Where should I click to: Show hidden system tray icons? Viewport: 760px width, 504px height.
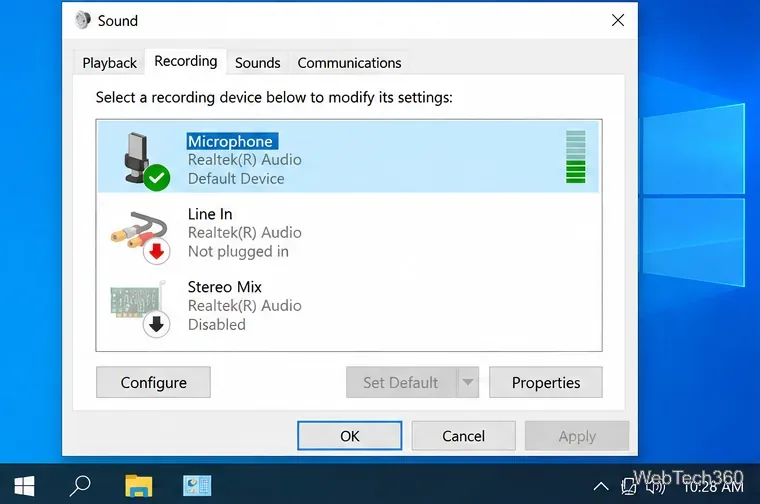(601, 486)
